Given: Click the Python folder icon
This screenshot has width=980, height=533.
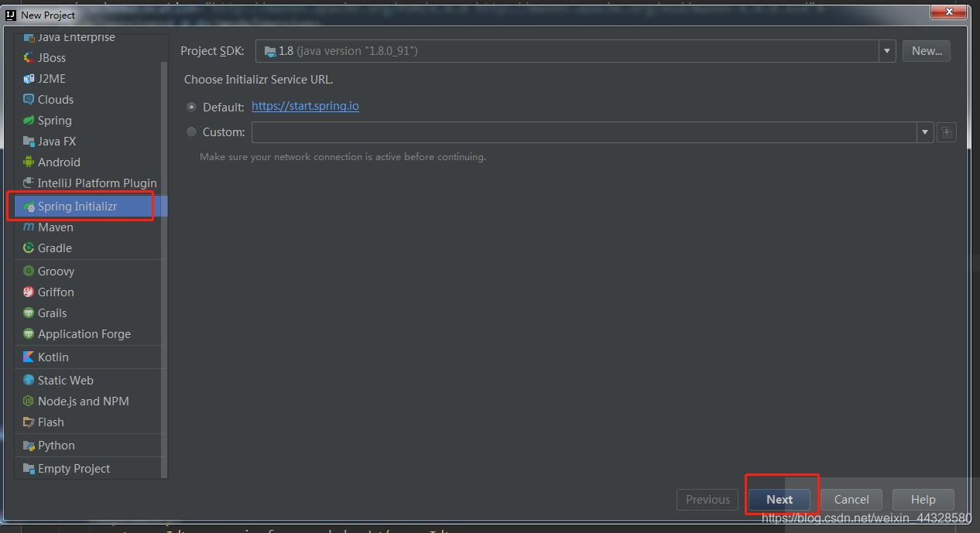Looking at the screenshot, I should pos(29,446).
